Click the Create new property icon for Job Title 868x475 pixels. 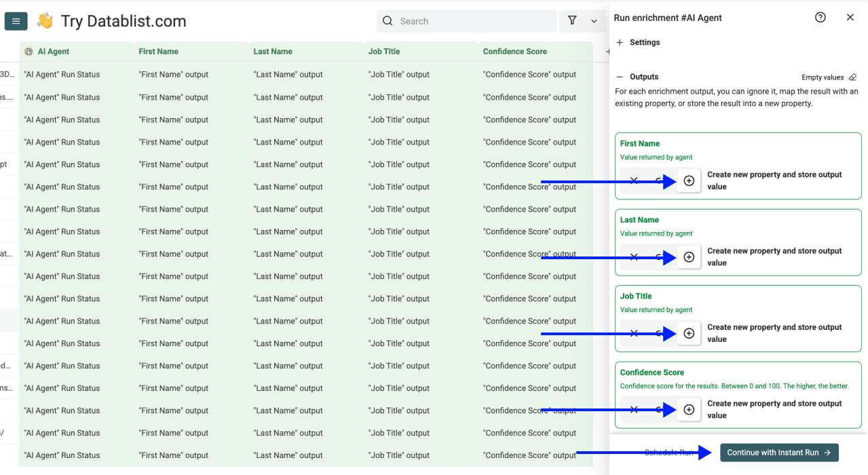(689, 332)
